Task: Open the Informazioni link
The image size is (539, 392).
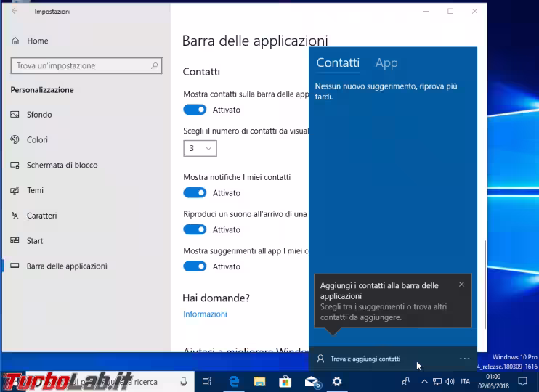Action: point(205,314)
